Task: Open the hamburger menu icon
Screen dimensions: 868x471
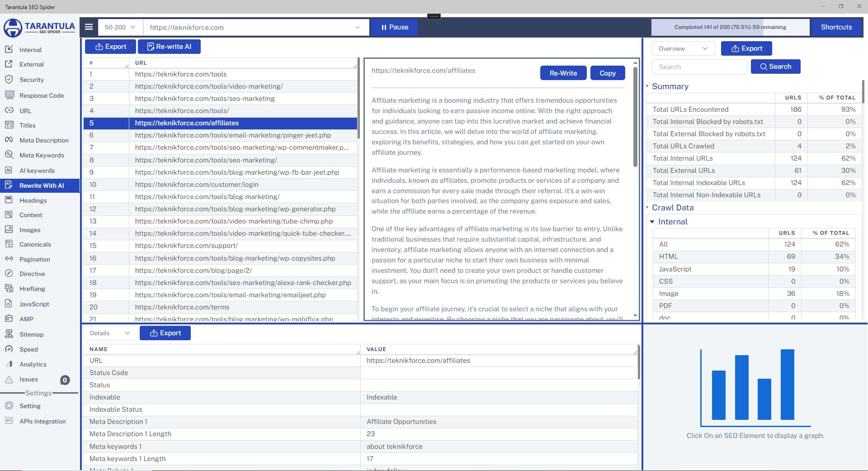Action: [89, 27]
